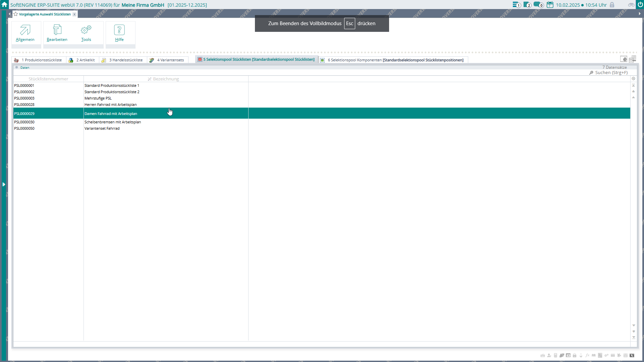This screenshot has height=362, width=644.
Task: Open the Allgemein ribbon menu
Action: click(x=25, y=33)
